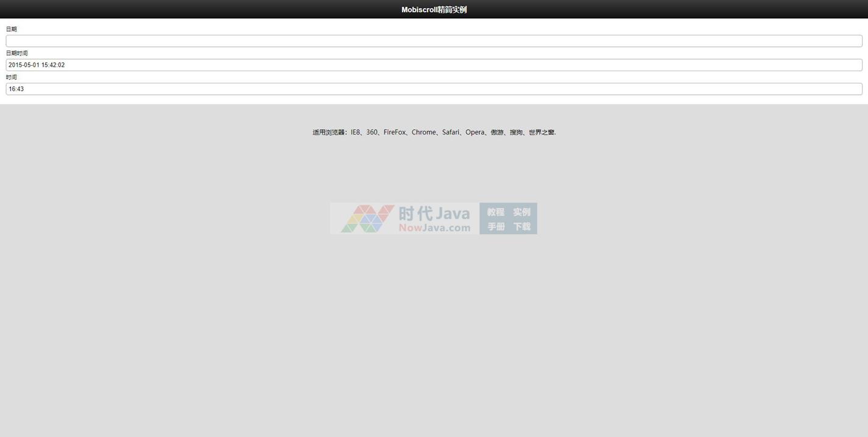Click IE8 in the supported browsers text
This screenshot has height=437, width=868.
point(355,132)
